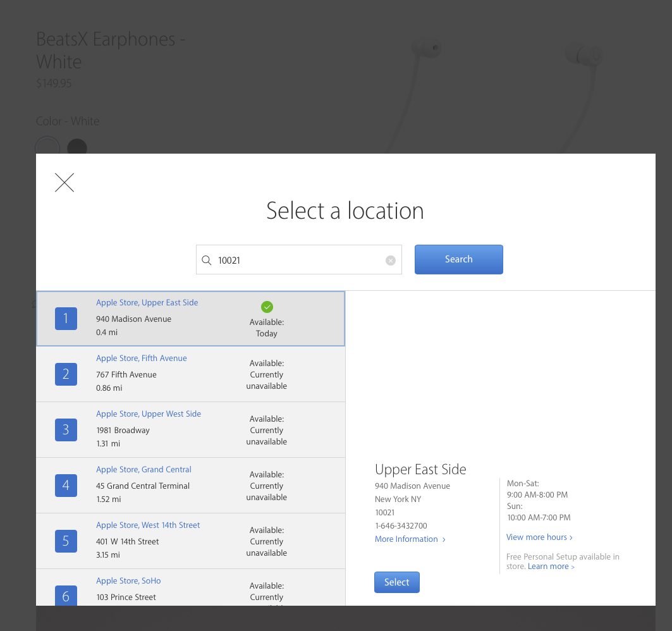Expand View more hours
The image size is (672, 631).
coord(539,537)
